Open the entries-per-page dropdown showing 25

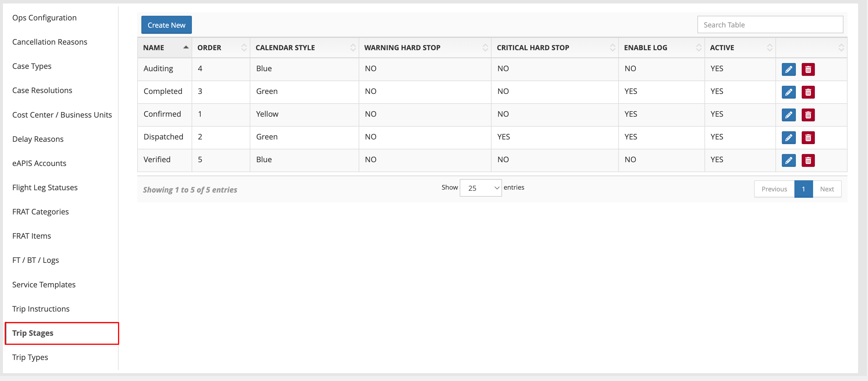[480, 188]
